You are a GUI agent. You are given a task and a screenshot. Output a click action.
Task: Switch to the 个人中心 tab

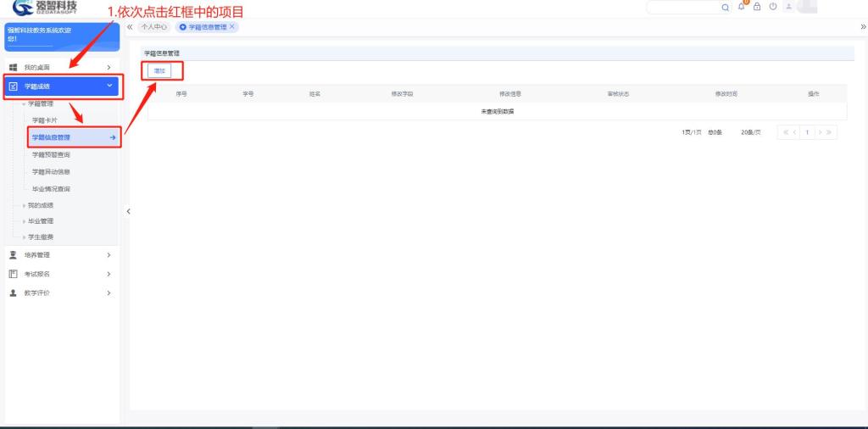(153, 27)
